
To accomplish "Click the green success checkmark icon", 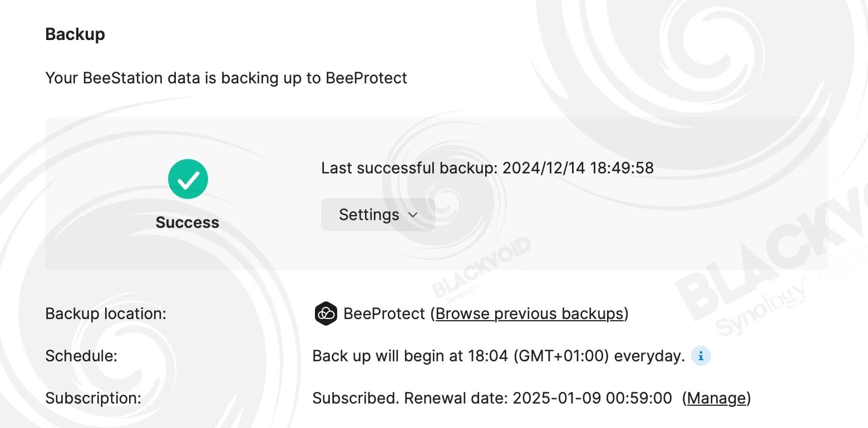I will point(188,179).
